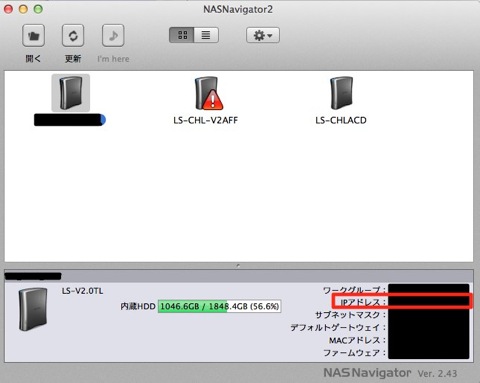Image resolution: width=480 pixels, height=383 pixels.
Task: Select the LS-CHL-V2AFF NAS device icon
Action: pos(208,93)
